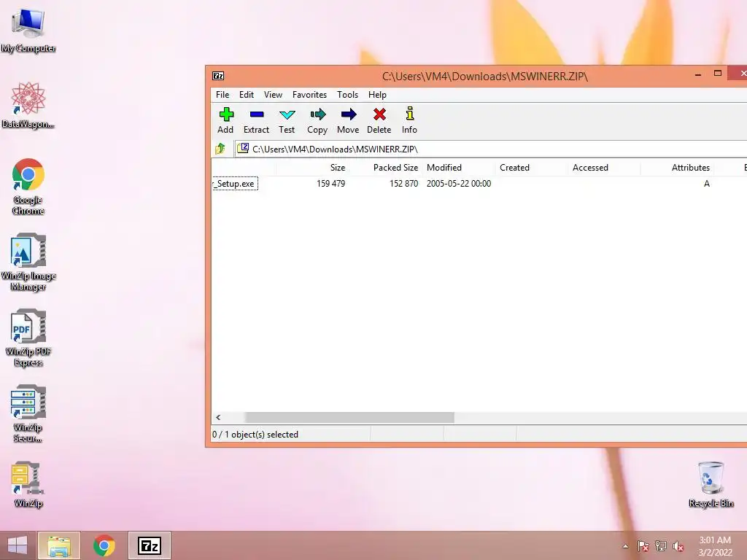Click the archive icon in address bar
The image size is (747, 560).
(243, 148)
